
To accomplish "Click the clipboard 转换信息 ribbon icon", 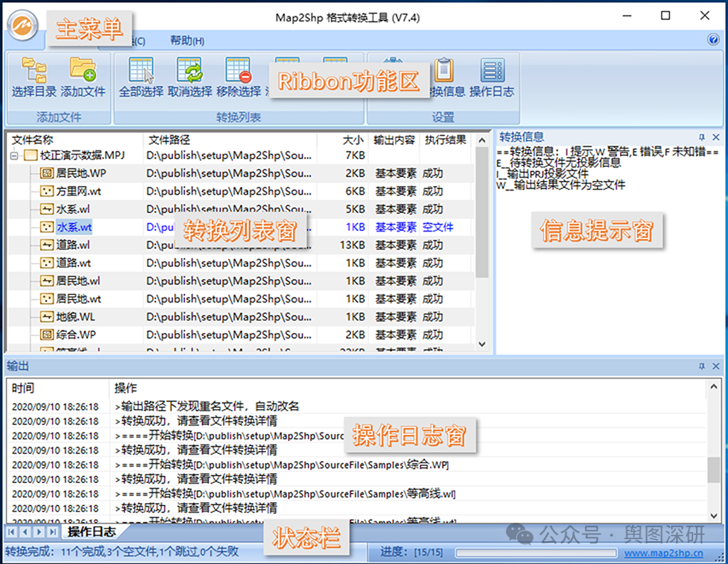I will [444, 70].
